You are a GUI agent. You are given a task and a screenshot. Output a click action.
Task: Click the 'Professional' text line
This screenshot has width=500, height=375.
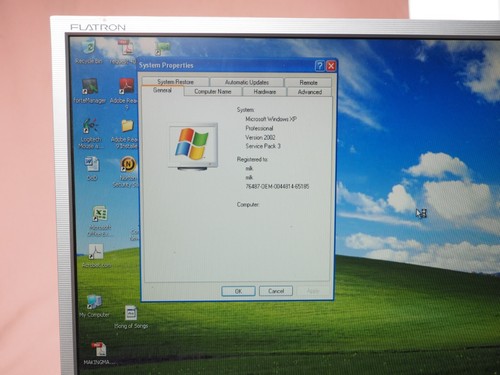[259, 128]
